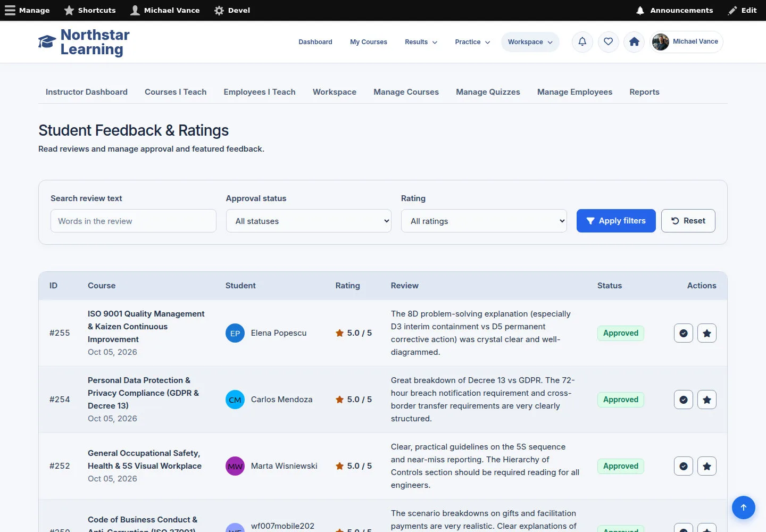Switch to the Manage Courses tab
766x532 pixels.
click(406, 92)
